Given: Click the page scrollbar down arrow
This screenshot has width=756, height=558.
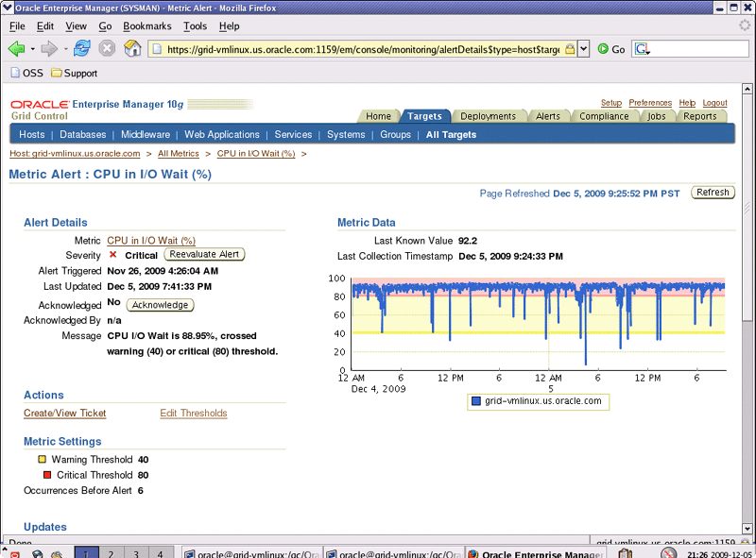Looking at the screenshot, I should click(747, 528).
